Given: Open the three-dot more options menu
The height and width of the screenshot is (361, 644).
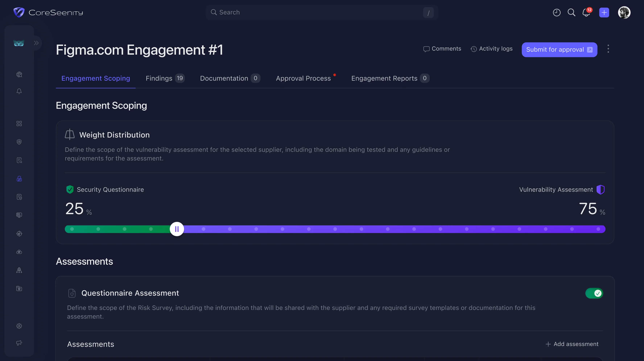Looking at the screenshot, I should tap(608, 49).
